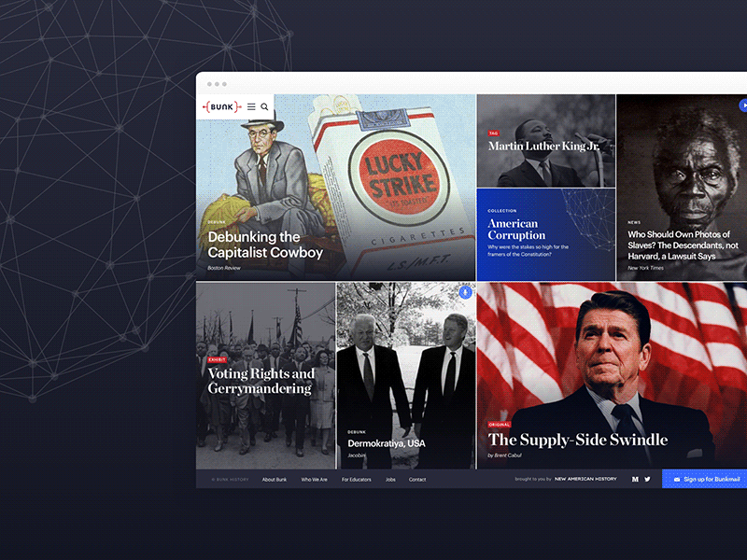Open the Medium icon in footer
The width and height of the screenshot is (747, 560).
(x=635, y=479)
